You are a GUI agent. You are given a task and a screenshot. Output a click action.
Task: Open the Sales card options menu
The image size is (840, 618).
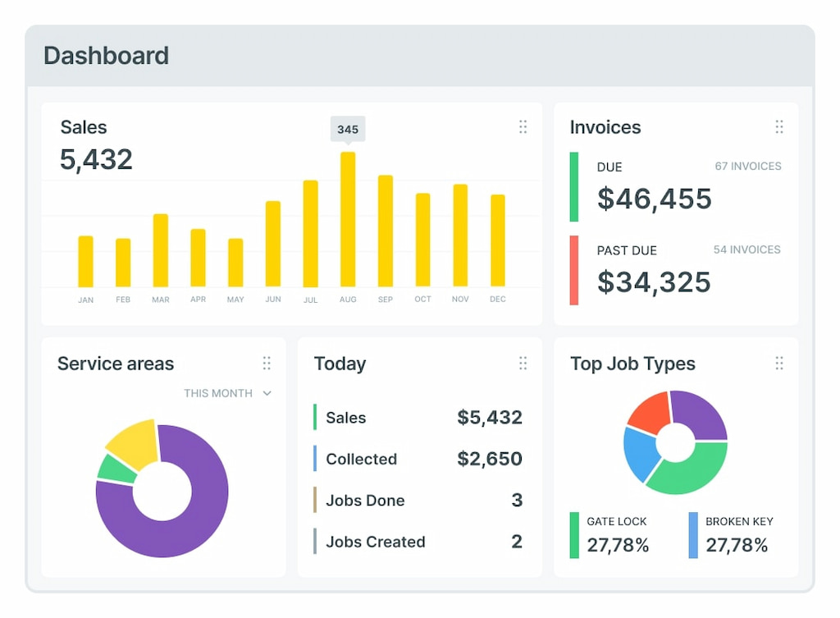coord(523,127)
